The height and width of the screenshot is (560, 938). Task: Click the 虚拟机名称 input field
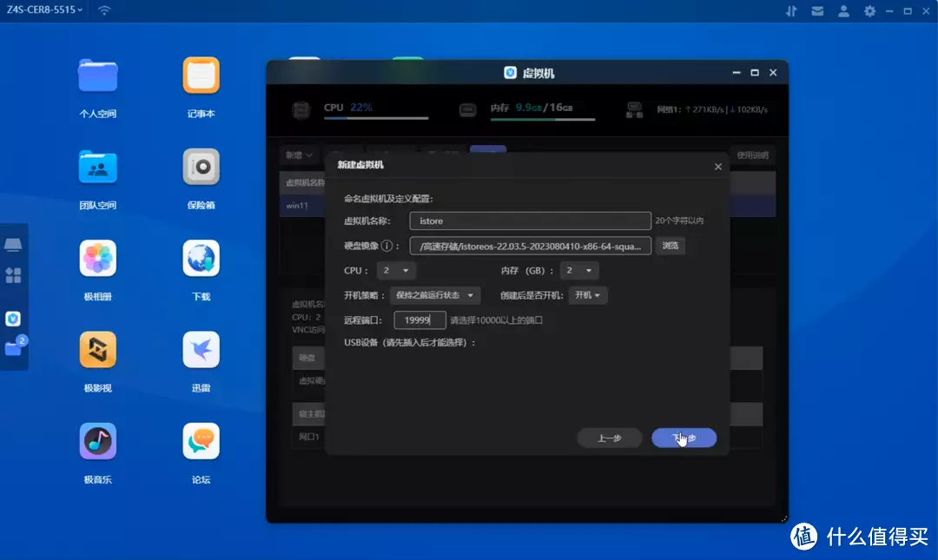[530, 221]
